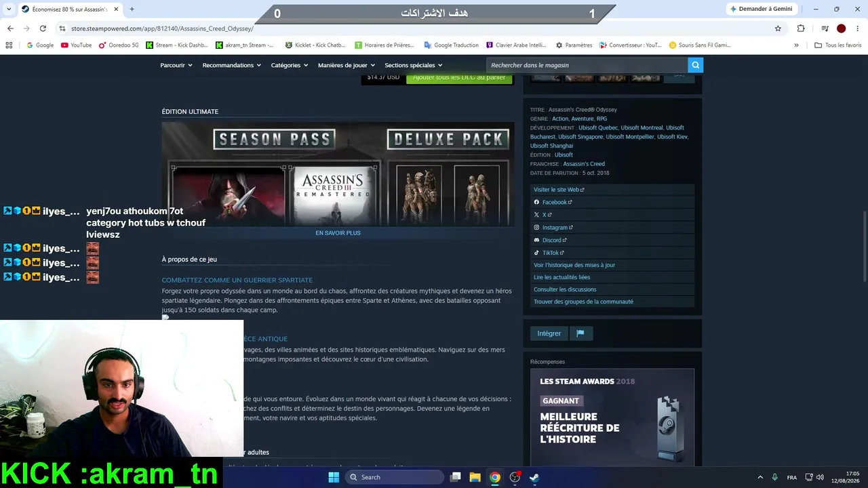Expand the Sections spéciales menu
Viewport: 868px width, 488px height.
tap(414, 65)
